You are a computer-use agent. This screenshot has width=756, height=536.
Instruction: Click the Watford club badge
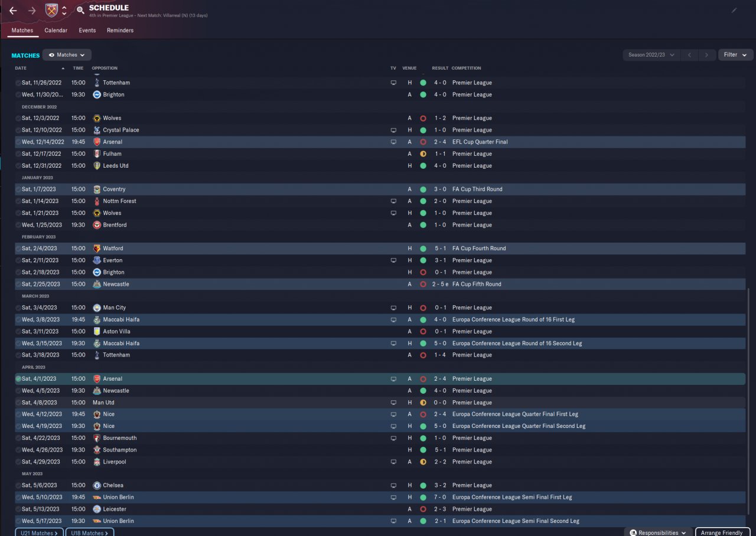97,249
